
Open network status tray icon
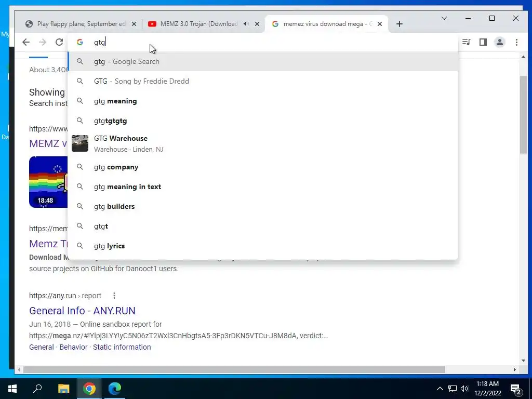pos(453,389)
